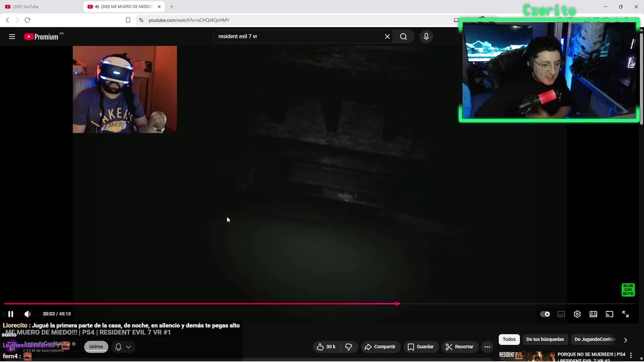
Task: Save video with Guardar button
Action: pyautogui.click(x=421, y=346)
